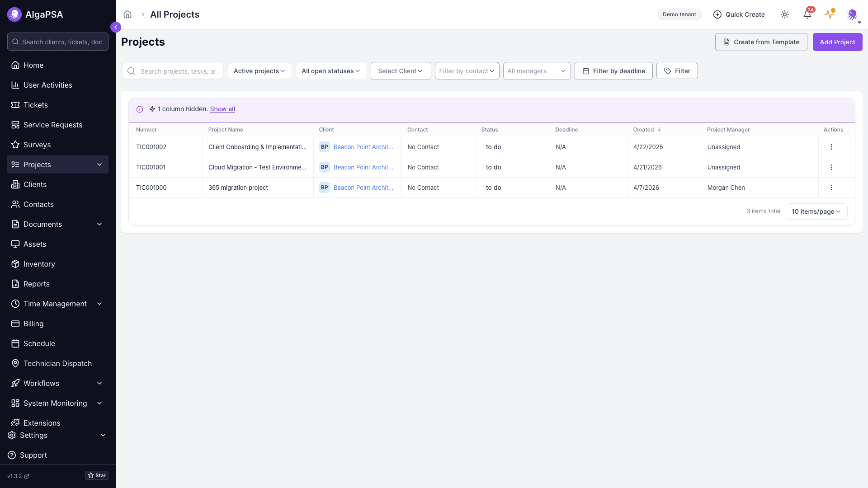Image resolution: width=868 pixels, height=488 pixels.
Task: Click Filter by deadline button
Action: tap(613, 71)
